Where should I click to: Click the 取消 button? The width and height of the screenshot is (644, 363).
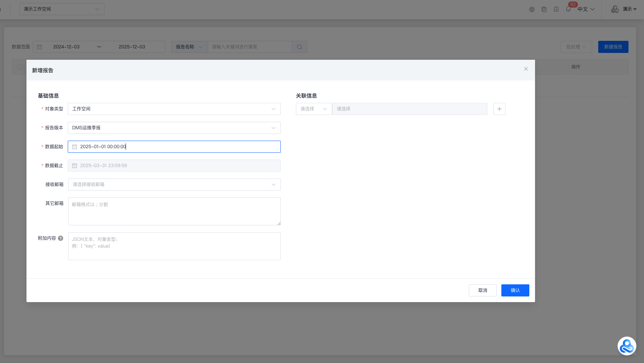[482, 290]
